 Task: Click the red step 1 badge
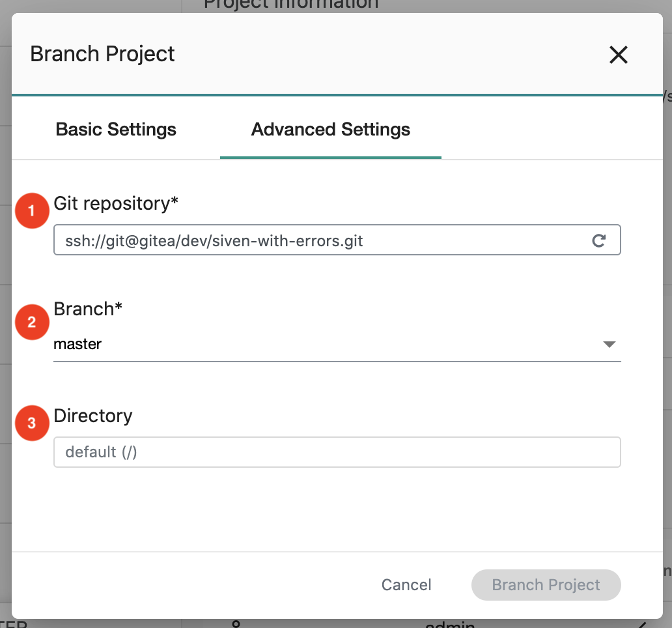click(x=32, y=211)
